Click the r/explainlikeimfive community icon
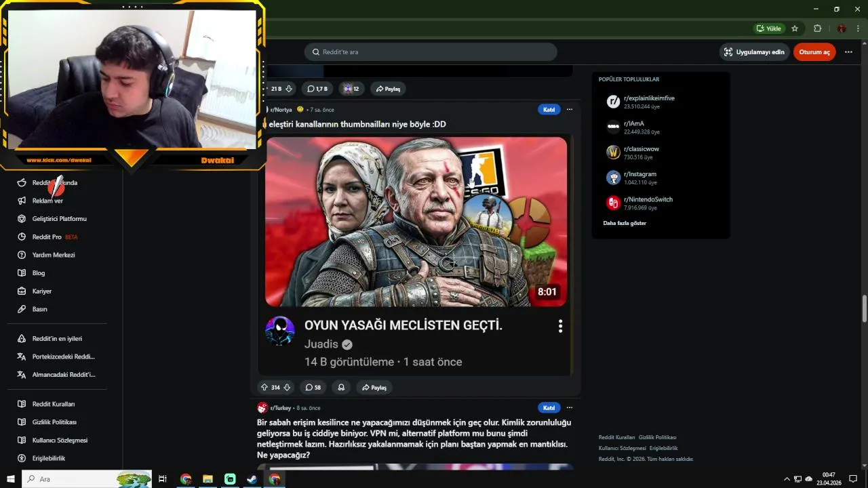868x488 pixels. pyautogui.click(x=613, y=102)
